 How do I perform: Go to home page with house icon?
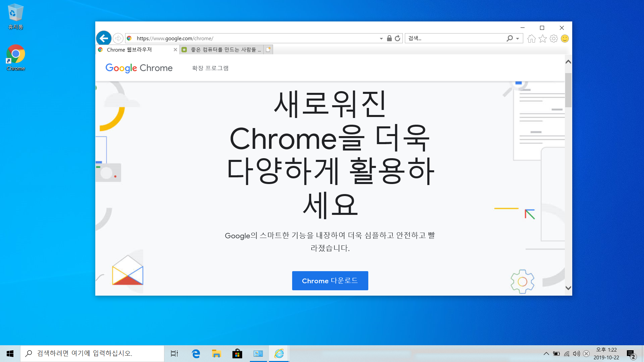coord(531,39)
